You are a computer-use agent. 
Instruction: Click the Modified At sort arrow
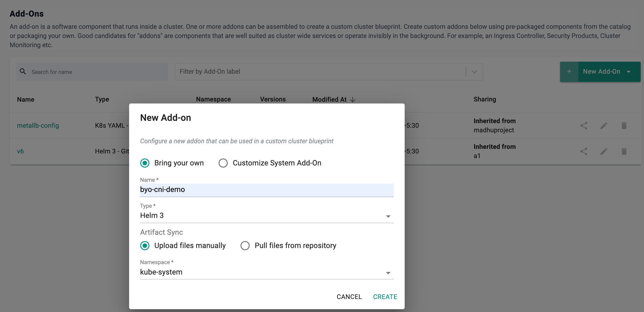[353, 100]
